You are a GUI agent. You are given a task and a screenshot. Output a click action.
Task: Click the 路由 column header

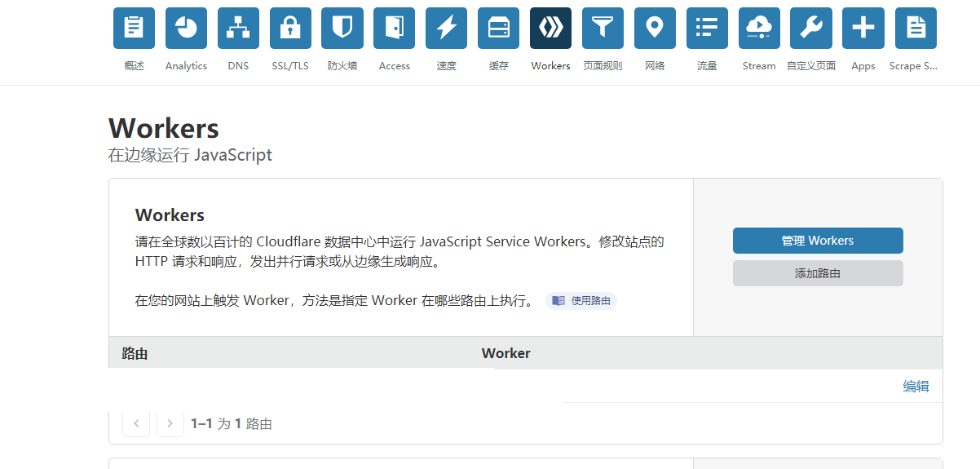[x=135, y=353]
